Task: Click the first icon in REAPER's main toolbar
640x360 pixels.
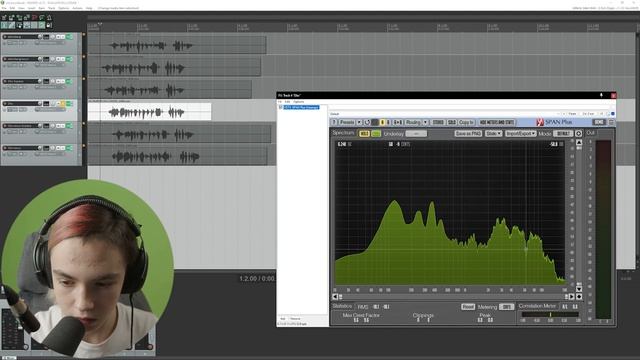Action: coord(4,18)
